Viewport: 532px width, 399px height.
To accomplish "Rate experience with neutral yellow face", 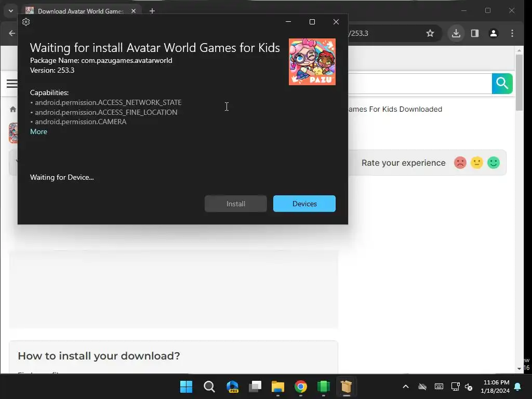I will point(477,163).
